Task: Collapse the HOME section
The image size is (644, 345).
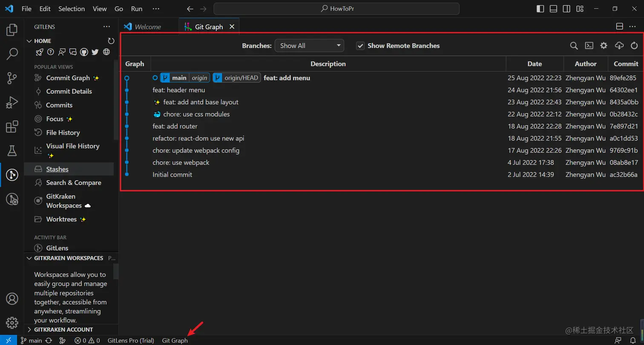Action: (29, 41)
